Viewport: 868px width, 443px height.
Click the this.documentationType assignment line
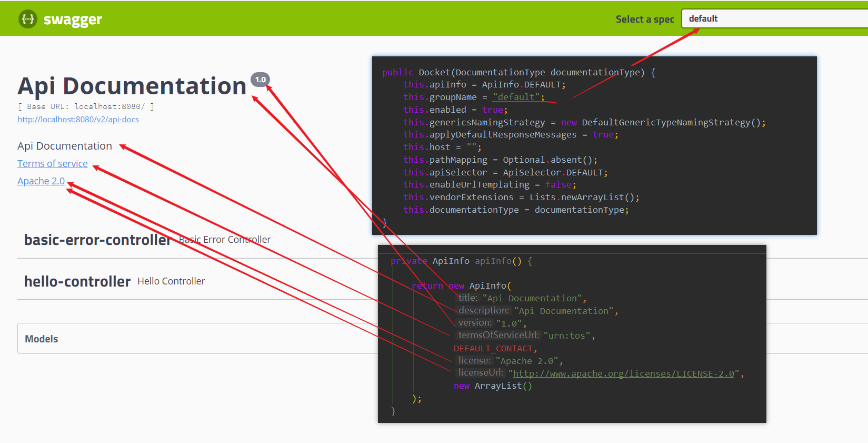516,210
